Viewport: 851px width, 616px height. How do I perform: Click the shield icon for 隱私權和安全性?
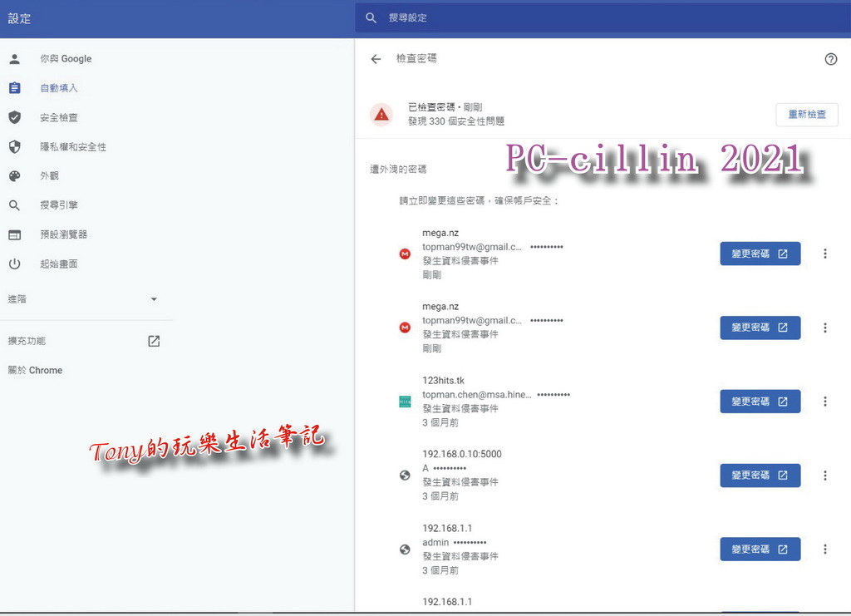point(15,146)
